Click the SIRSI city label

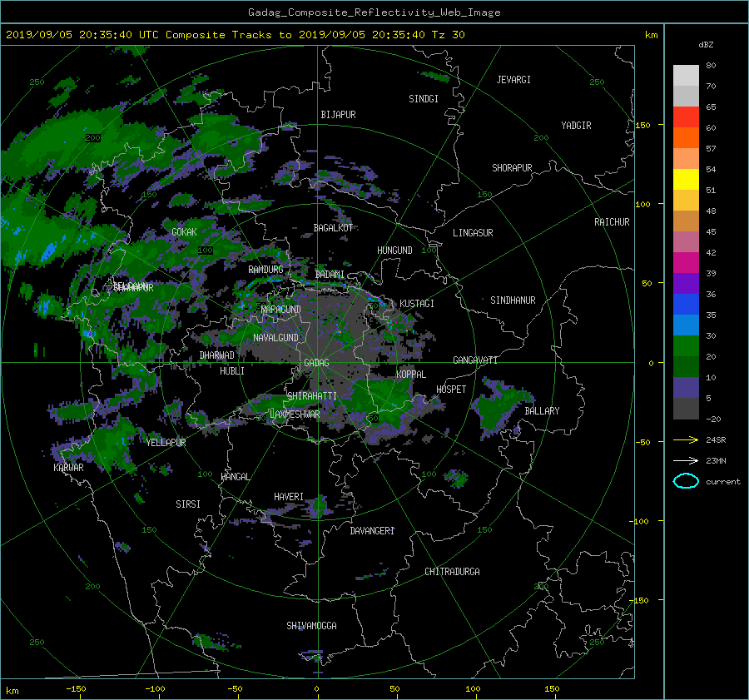188,504
